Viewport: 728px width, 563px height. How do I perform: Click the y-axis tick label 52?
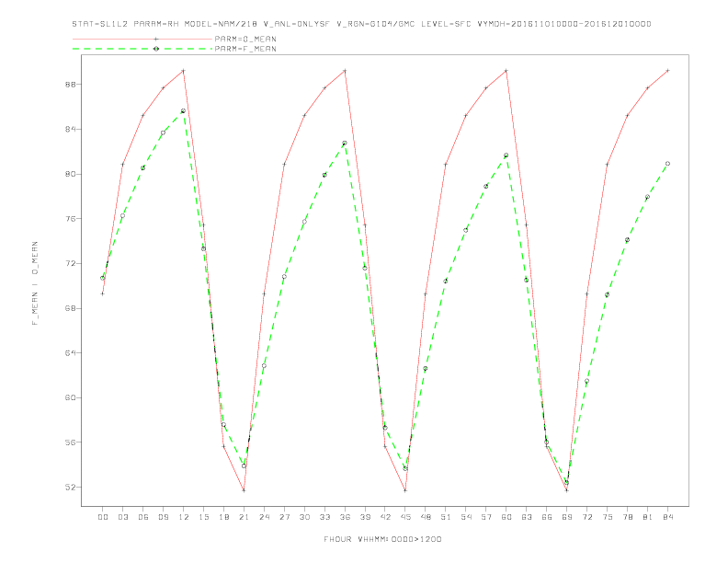pos(70,488)
